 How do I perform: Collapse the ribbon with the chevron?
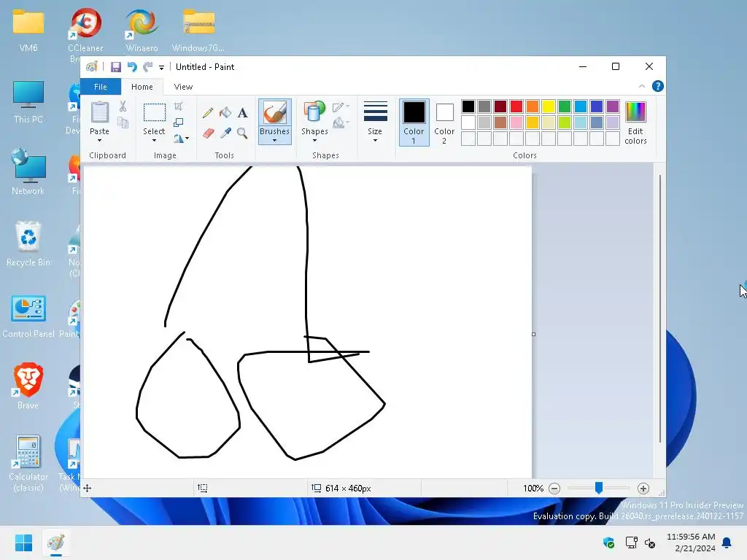click(x=642, y=86)
